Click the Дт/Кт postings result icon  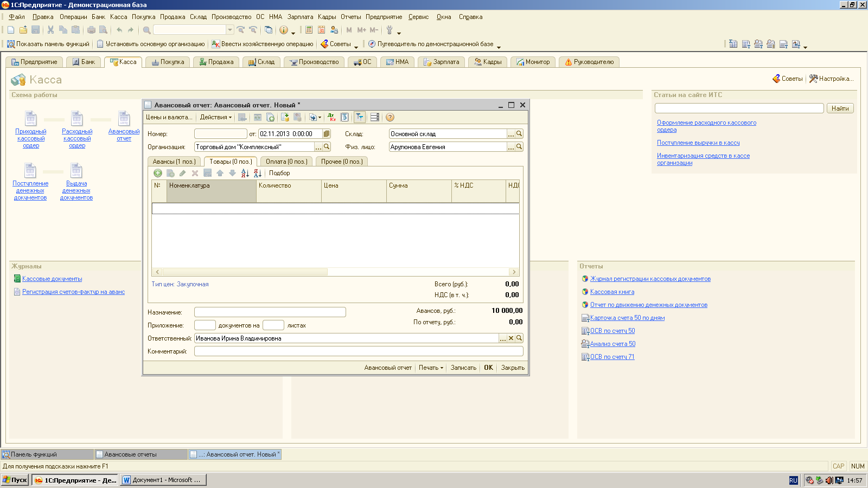[x=331, y=117]
